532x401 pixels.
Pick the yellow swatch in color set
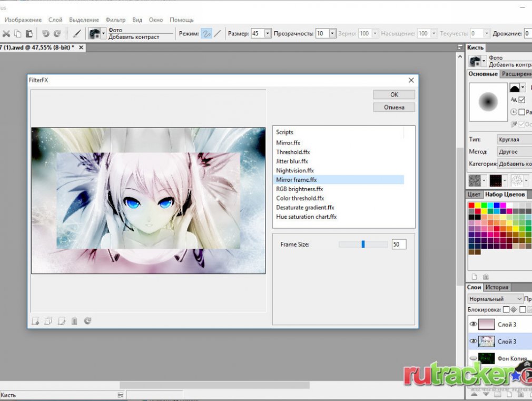(x=478, y=205)
